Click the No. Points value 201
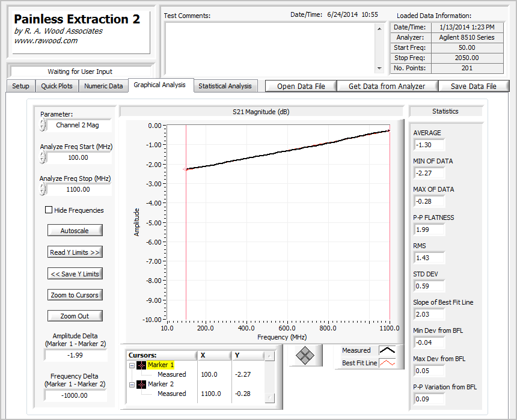 (467, 68)
